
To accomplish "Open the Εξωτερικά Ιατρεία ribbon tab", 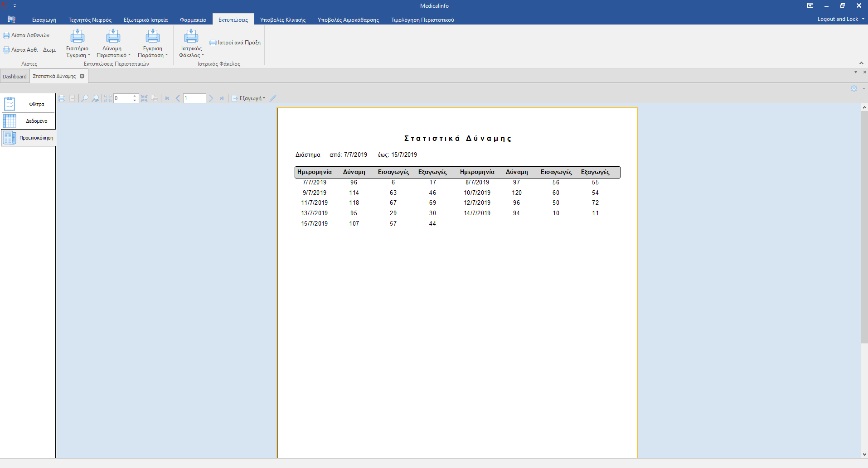I will [145, 20].
